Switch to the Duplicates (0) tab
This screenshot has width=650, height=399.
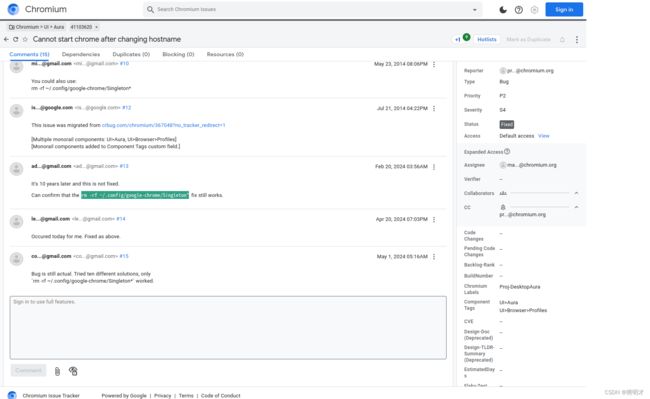click(x=131, y=54)
